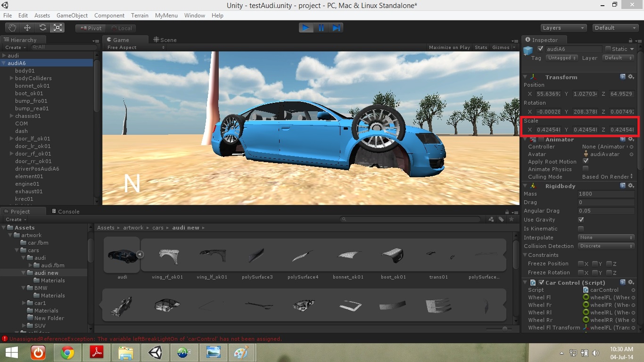Image resolution: width=644 pixels, height=362 pixels.
Task: Select boot_ok01 mesh asset
Action: 393,256
